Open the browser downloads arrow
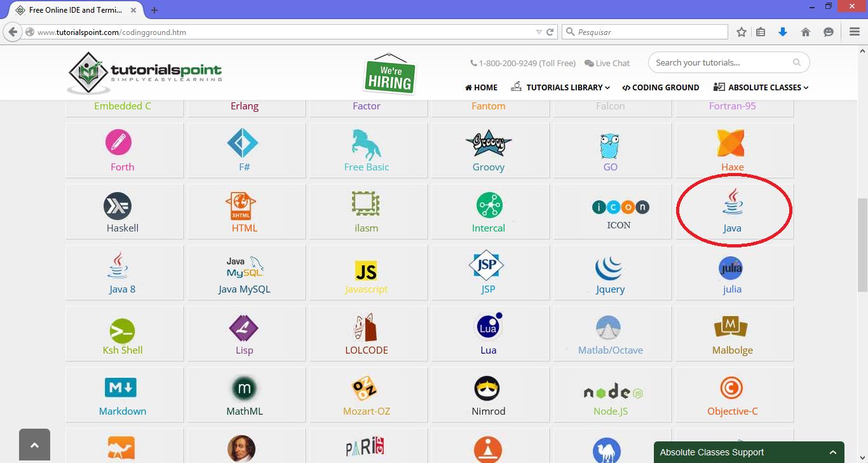868x463 pixels. (783, 32)
